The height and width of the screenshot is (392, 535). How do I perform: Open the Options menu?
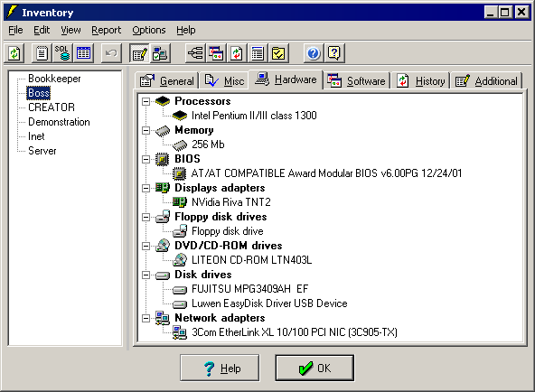point(149,30)
